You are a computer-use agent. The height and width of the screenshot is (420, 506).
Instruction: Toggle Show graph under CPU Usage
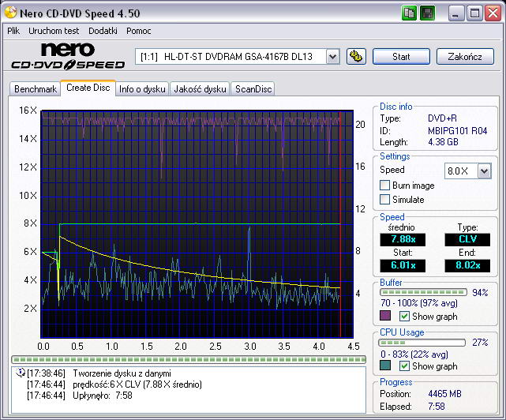[405, 366]
